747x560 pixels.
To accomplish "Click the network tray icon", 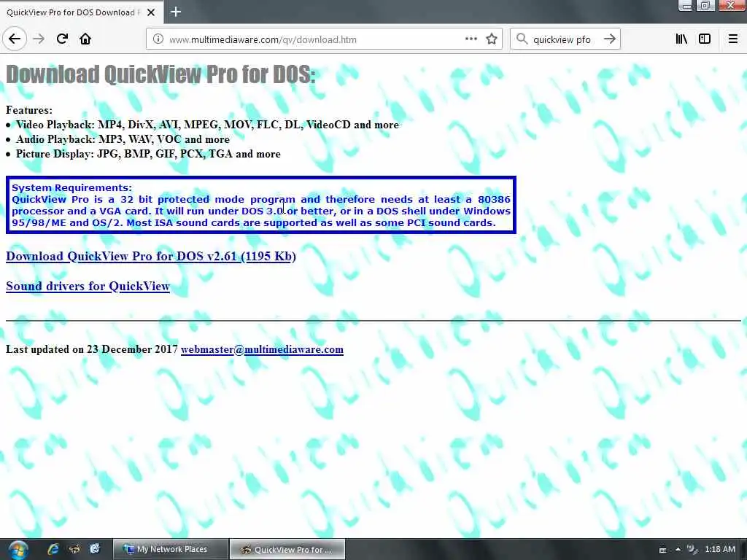I will pyautogui.click(x=692, y=550).
